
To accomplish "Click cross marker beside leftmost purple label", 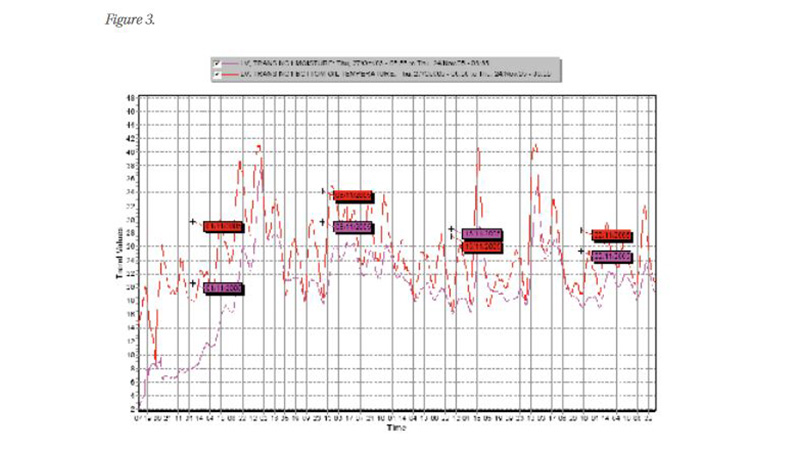I will [x=193, y=283].
